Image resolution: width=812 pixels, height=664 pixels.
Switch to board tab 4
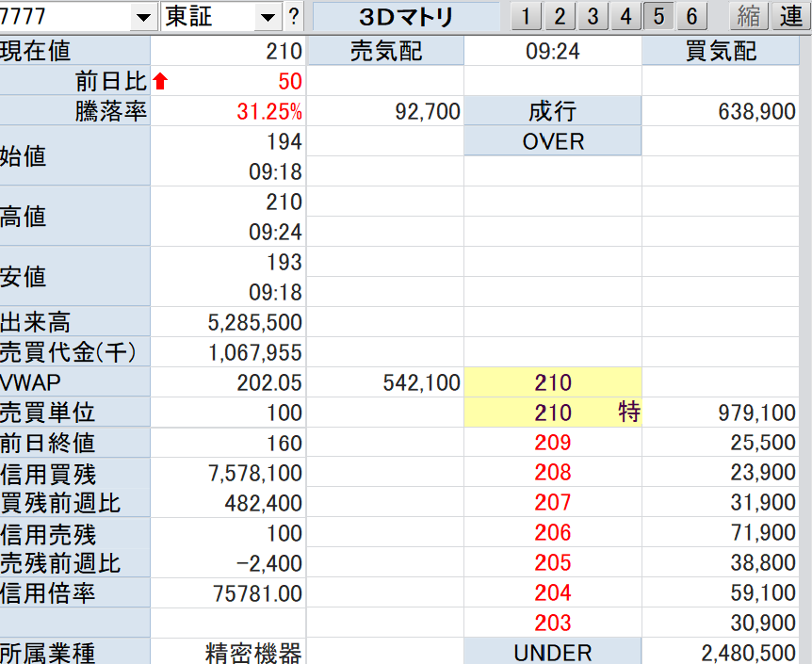tap(626, 17)
